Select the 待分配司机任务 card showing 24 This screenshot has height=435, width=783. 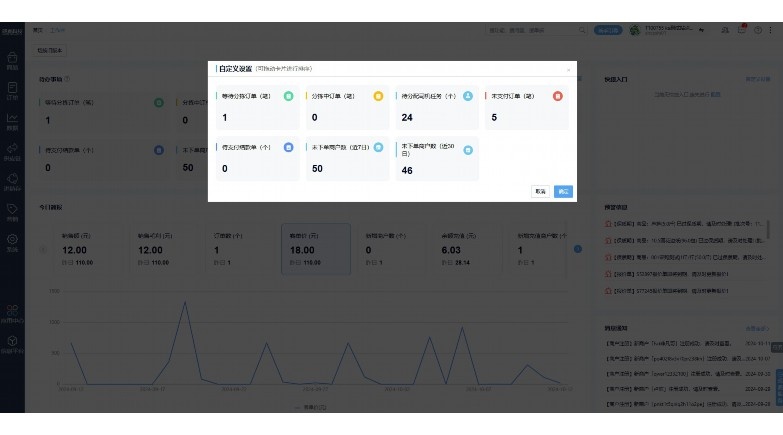point(437,107)
